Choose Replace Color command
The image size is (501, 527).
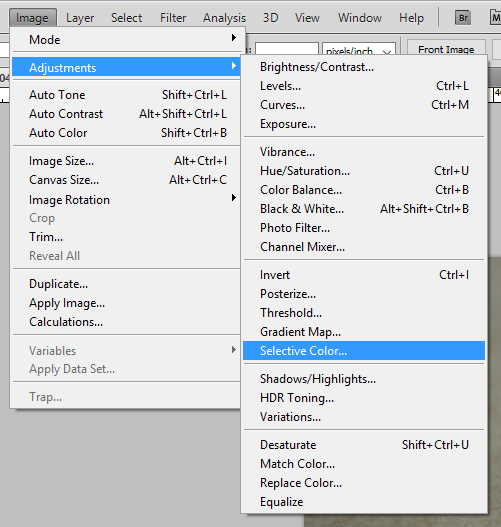(x=364, y=483)
